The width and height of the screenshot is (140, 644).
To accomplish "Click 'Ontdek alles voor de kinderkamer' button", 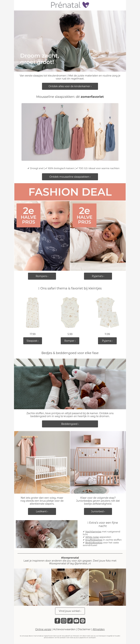I will tap(70, 86).
